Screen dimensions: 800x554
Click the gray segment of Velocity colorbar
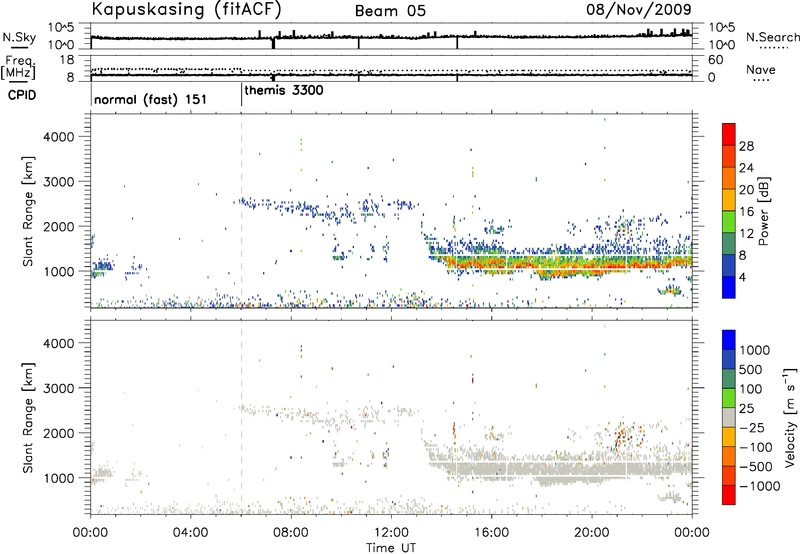click(x=729, y=417)
